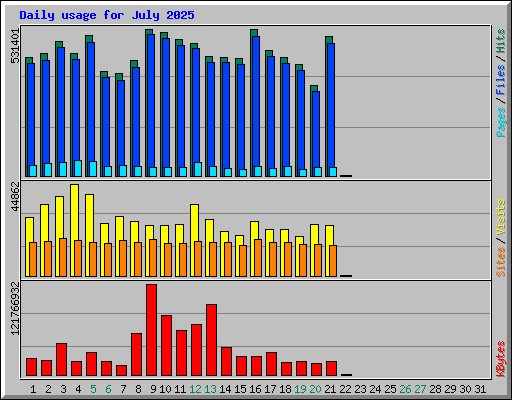Click the red KBytes bar for day 7
The width and height of the screenshot is (512, 400).
121,370
